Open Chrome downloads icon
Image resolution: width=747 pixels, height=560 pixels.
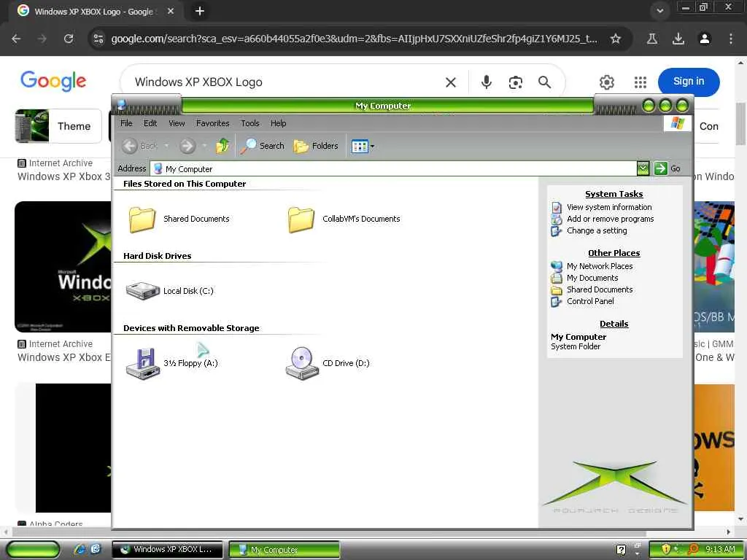click(678, 39)
